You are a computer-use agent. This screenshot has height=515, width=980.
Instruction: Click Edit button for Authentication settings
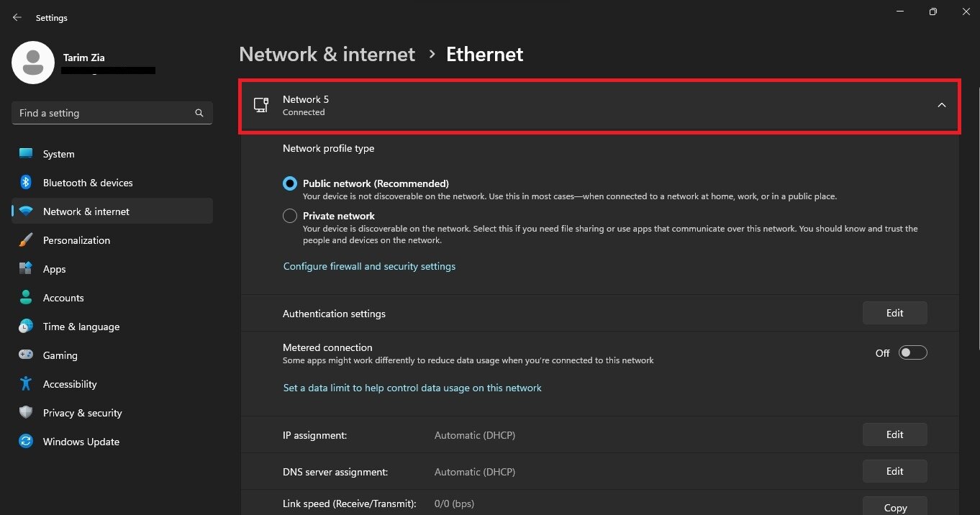tap(894, 313)
